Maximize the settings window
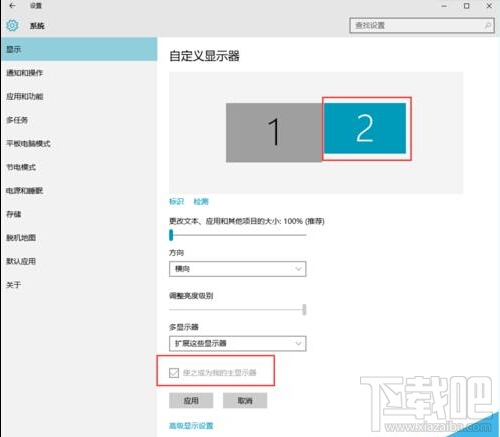 point(467,6)
